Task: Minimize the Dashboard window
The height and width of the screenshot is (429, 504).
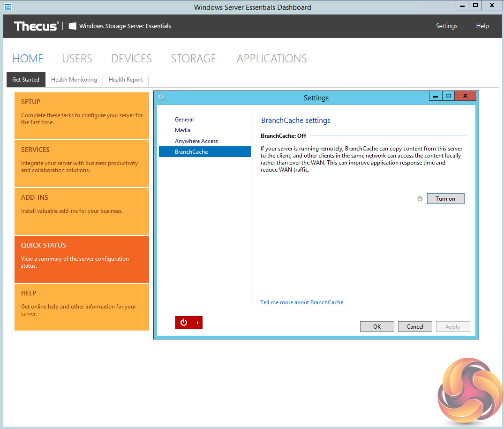Action: click(462, 6)
